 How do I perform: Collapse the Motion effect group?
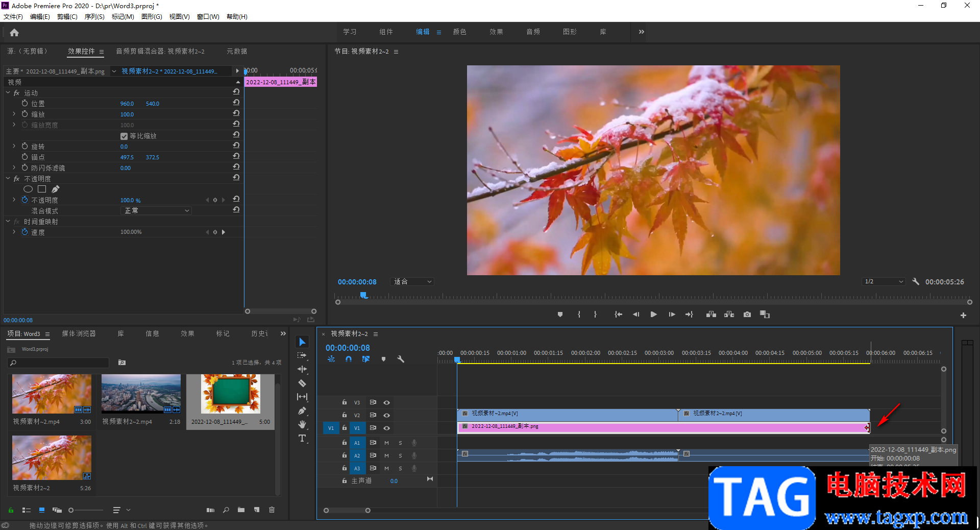8,92
